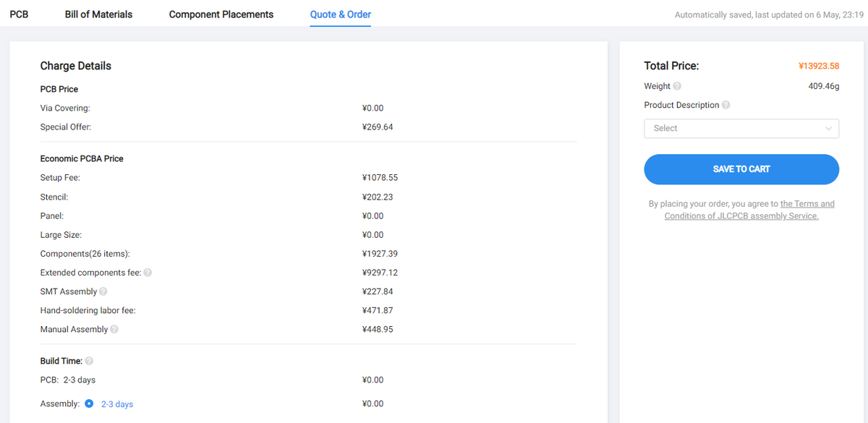Click the automatically saved status text
The height and width of the screenshot is (423, 868).
click(767, 14)
